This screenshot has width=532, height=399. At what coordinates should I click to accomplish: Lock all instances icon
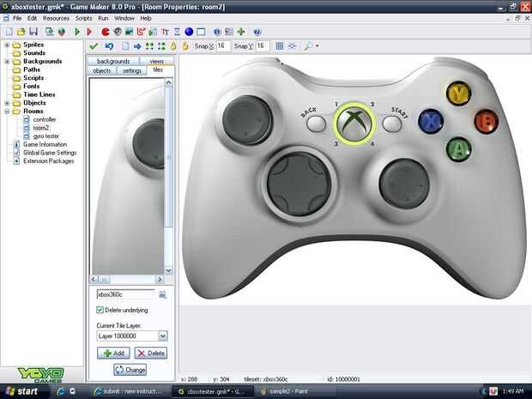(x=173, y=45)
